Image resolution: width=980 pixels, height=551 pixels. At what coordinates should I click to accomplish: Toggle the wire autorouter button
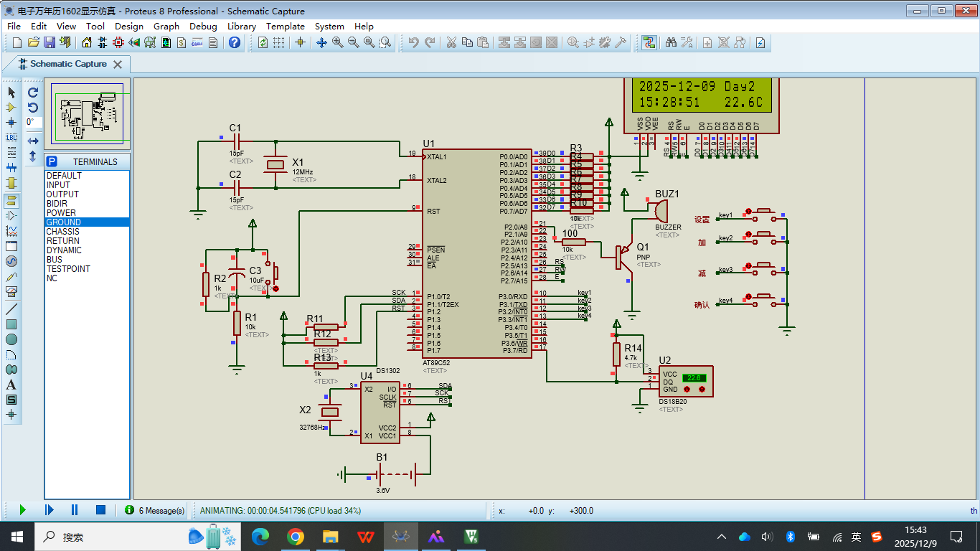pos(649,43)
